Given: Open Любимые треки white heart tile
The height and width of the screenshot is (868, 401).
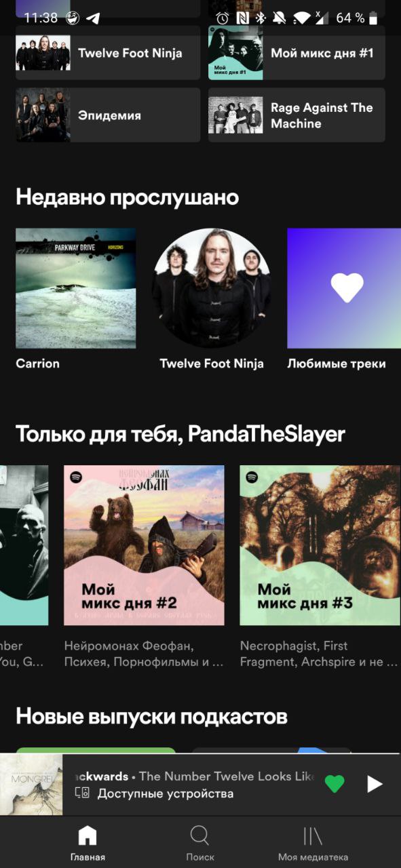Looking at the screenshot, I should point(344,288).
